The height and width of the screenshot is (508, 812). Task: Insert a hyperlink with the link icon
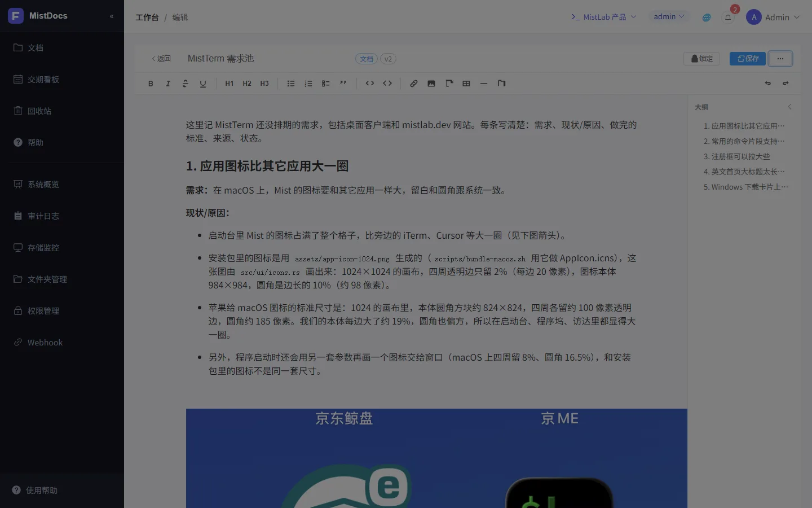click(x=414, y=84)
